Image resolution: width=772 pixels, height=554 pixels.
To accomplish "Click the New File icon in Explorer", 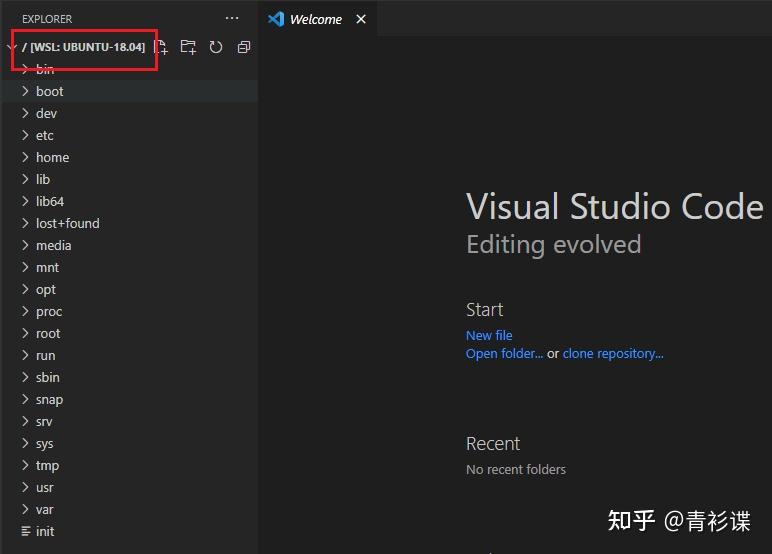I will [x=162, y=47].
